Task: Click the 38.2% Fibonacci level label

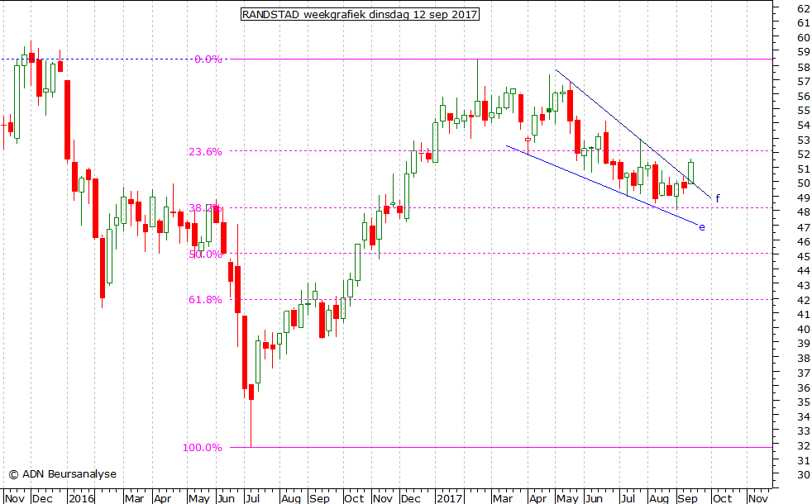Action: click(x=205, y=208)
